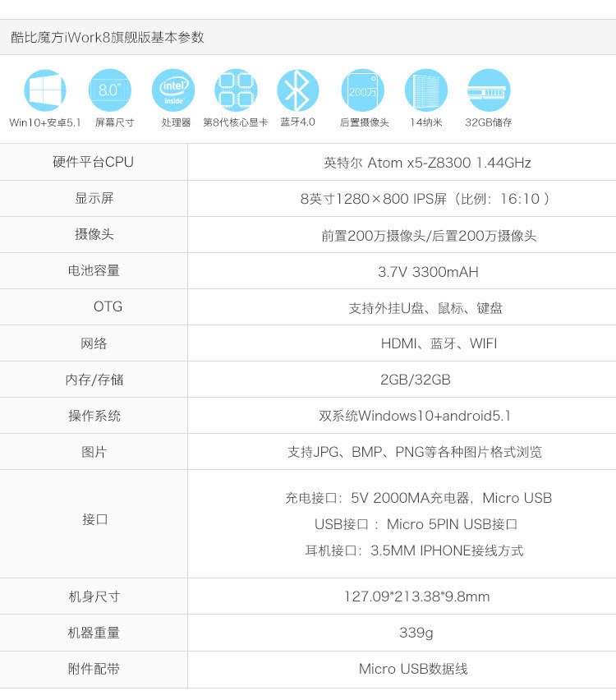This screenshot has width=616, height=700.
Task: Click the Windows logo icon
Action: click(45, 90)
